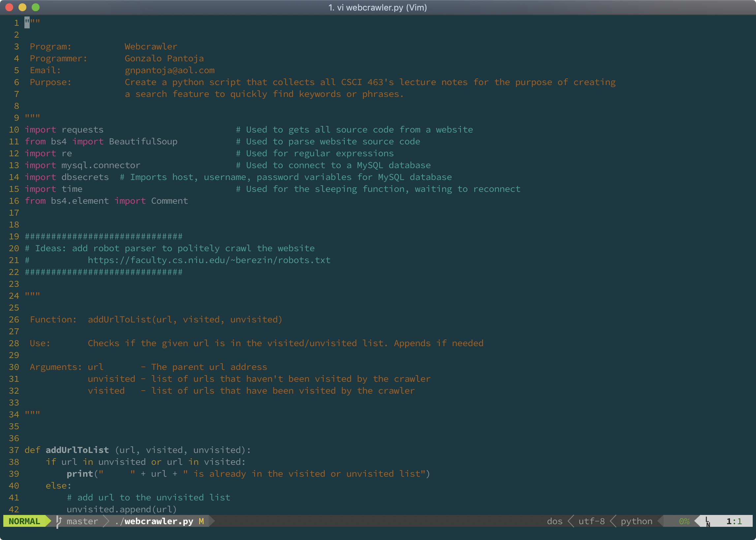Click the arrow separator before utf-8
Image resolution: width=756 pixels, height=540 pixels.
[x=570, y=521]
